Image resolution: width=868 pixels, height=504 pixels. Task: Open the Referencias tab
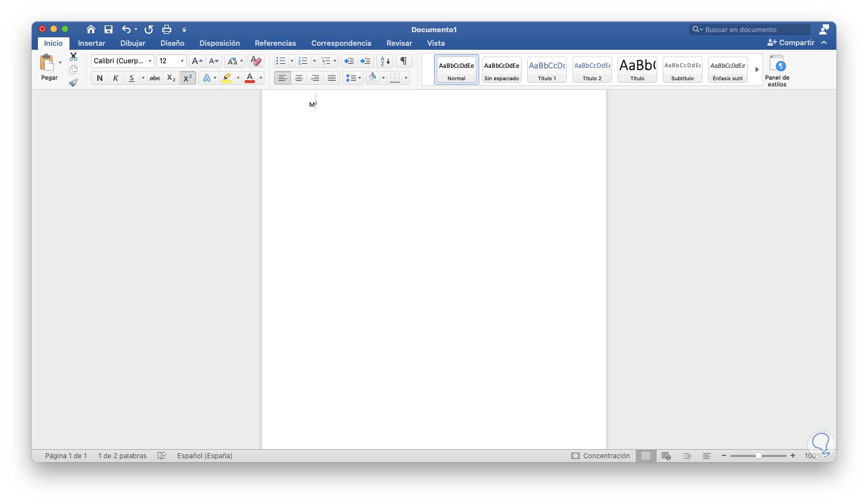tap(275, 43)
